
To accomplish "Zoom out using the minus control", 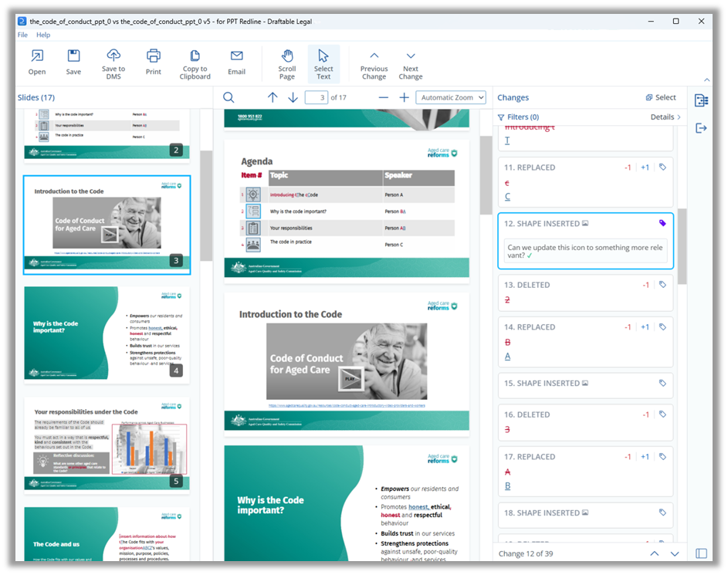I will pos(382,98).
